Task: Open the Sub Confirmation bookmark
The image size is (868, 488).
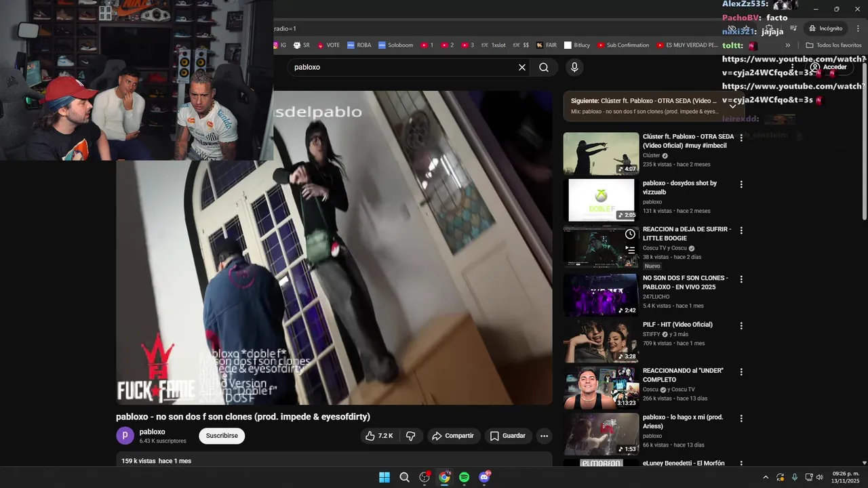Action: coord(623,45)
